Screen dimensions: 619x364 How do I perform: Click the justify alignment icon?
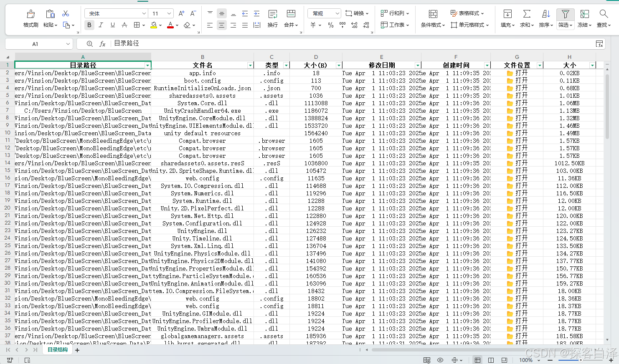pos(245,25)
